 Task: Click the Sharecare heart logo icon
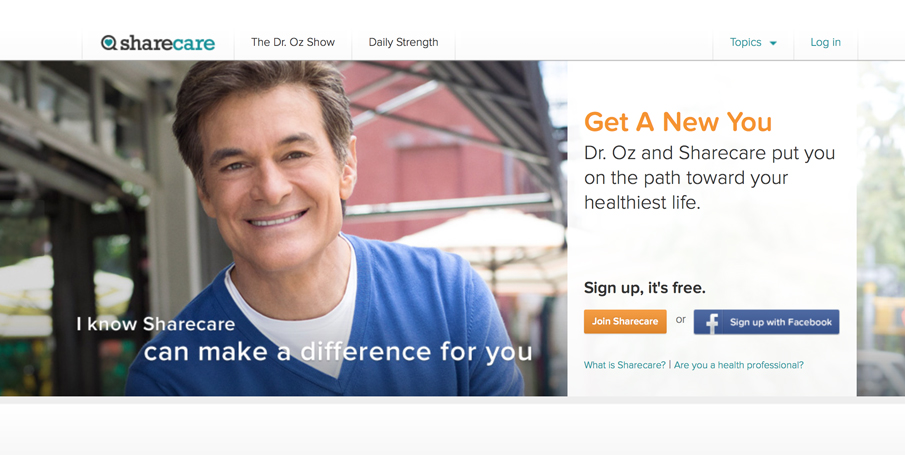109,42
